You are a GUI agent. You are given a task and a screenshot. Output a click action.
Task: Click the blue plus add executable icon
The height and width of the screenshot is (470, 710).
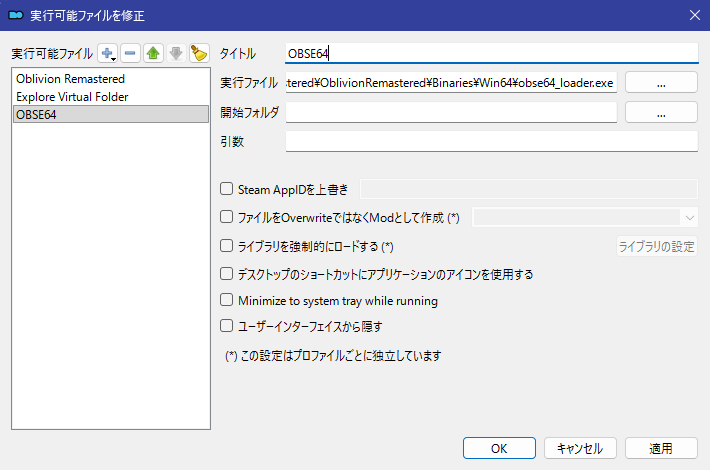(108, 53)
